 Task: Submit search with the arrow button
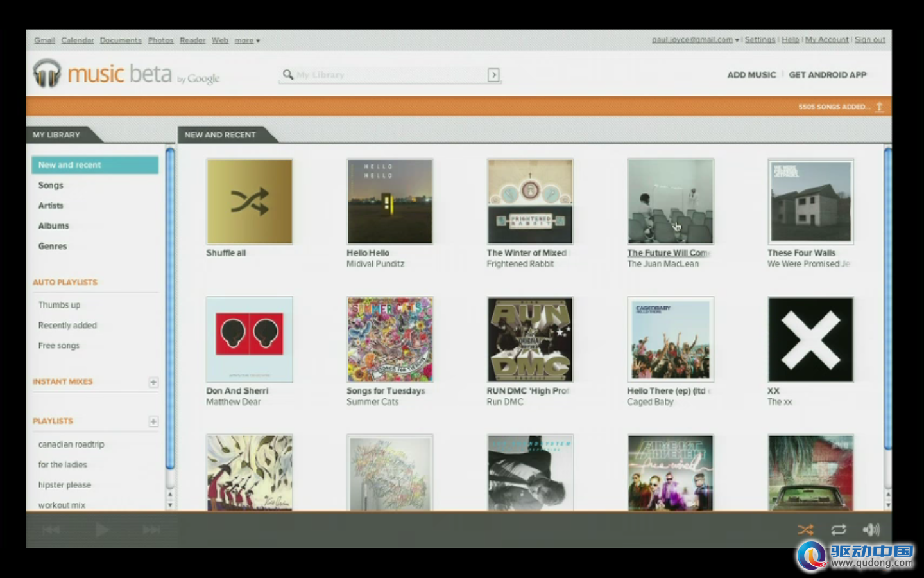point(493,75)
